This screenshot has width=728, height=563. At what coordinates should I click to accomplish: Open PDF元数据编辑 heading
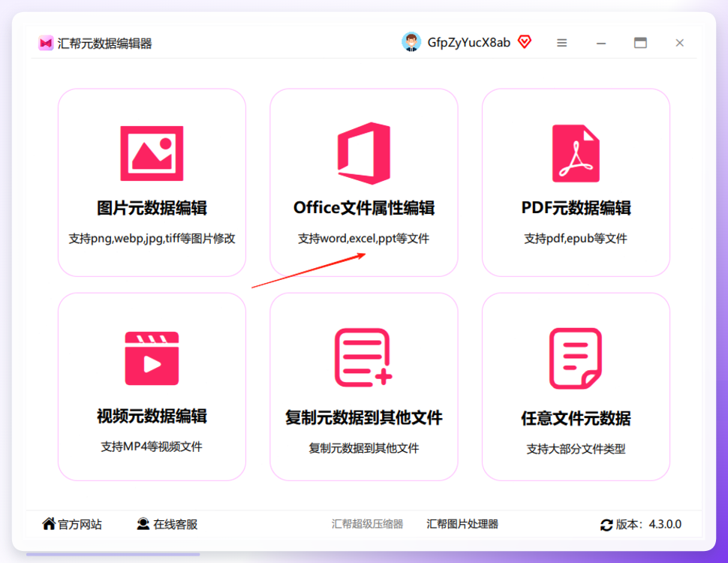click(576, 208)
